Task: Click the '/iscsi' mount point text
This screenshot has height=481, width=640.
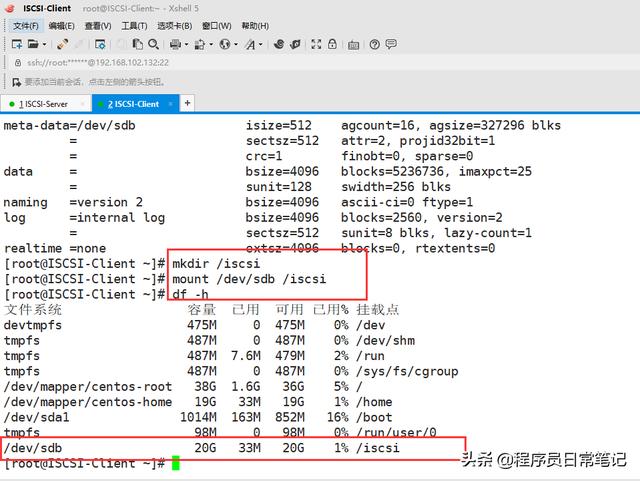Action: 378,448
